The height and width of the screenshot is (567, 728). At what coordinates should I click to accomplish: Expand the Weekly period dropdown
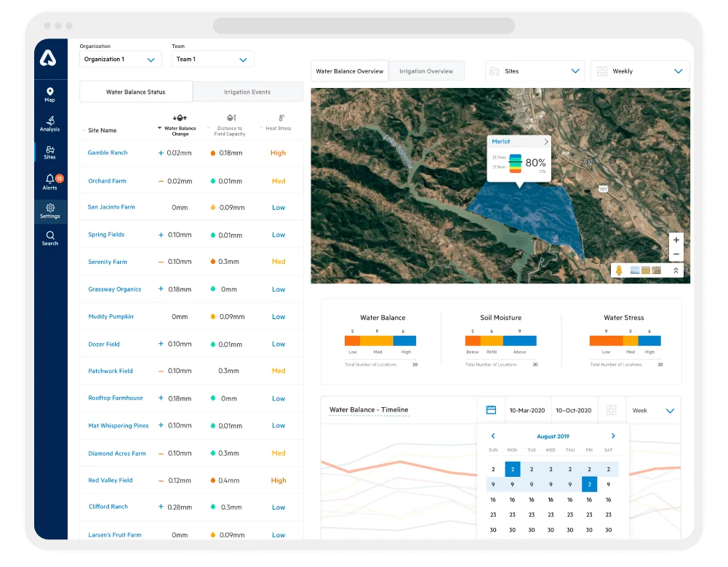click(640, 71)
